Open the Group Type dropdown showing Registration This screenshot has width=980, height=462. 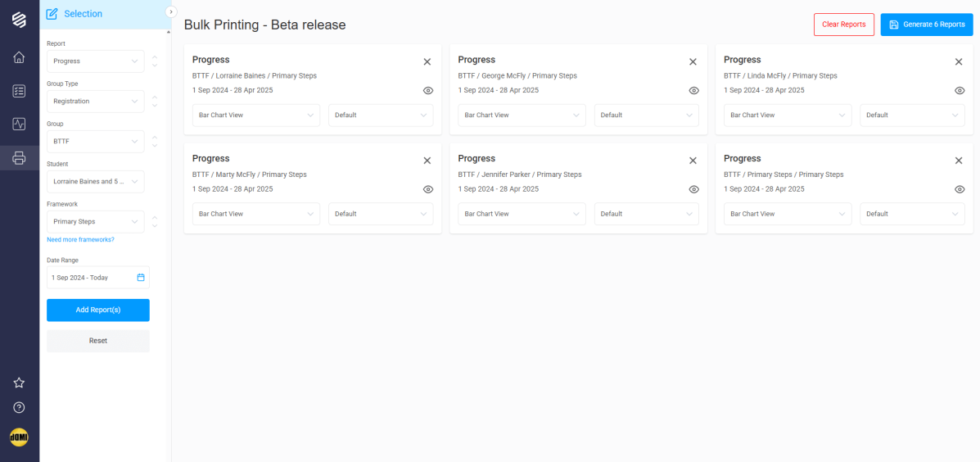point(96,102)
